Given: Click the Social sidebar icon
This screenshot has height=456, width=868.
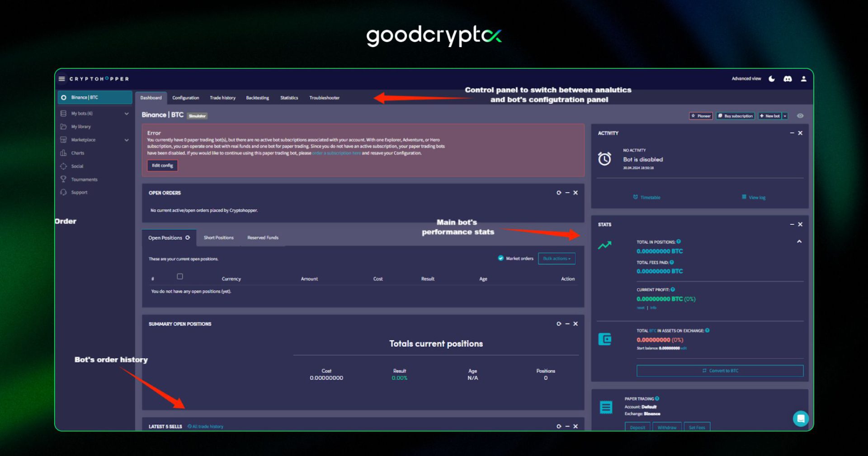Looking at the screenshot, I should (x=63, y=166).
